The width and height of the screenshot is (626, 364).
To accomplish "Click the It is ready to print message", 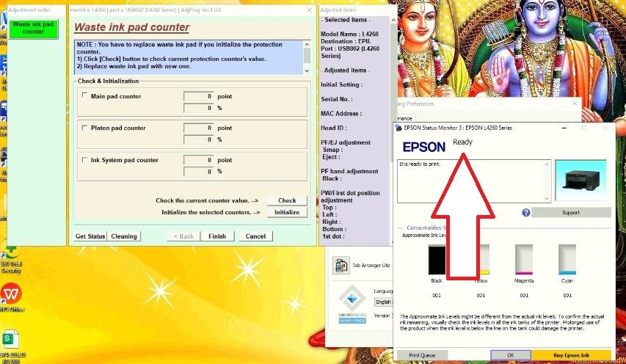I will pos(420,164).
